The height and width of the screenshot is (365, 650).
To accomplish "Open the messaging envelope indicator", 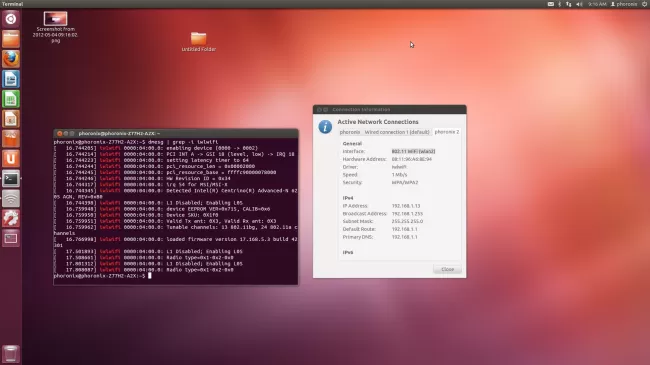I will click(551, 4).
